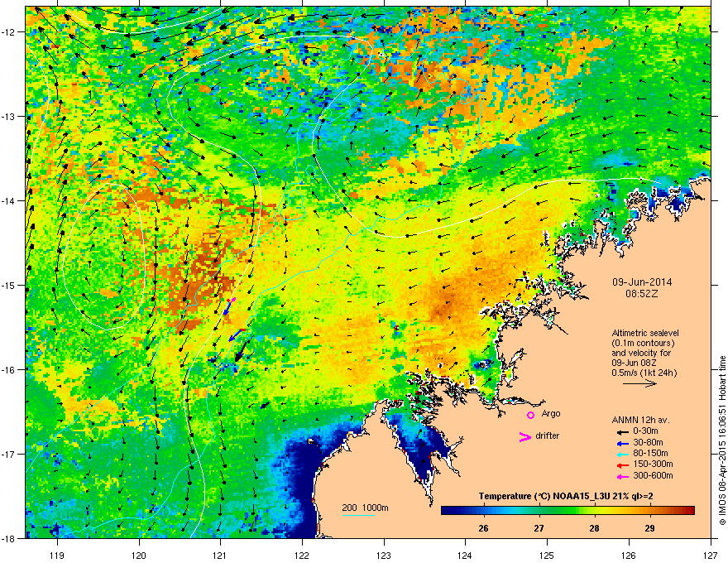Click the longitude axis label 126
The width and height of the screenshot is (728, 563).
(629, 555)
